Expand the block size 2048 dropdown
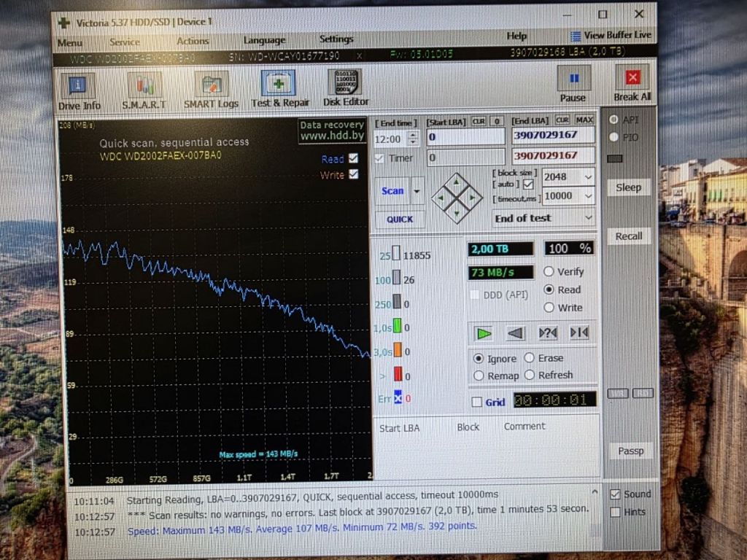747x560 pixels. (568, 176)
